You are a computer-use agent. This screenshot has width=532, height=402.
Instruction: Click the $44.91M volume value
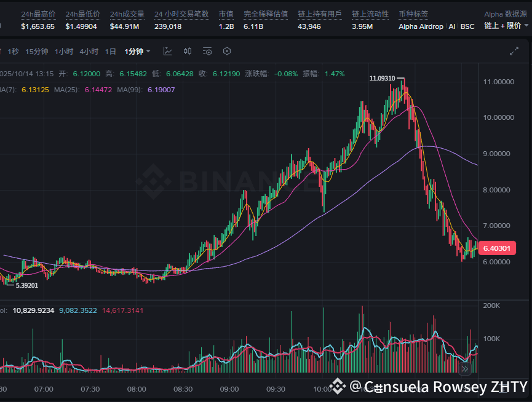(124, 26)
